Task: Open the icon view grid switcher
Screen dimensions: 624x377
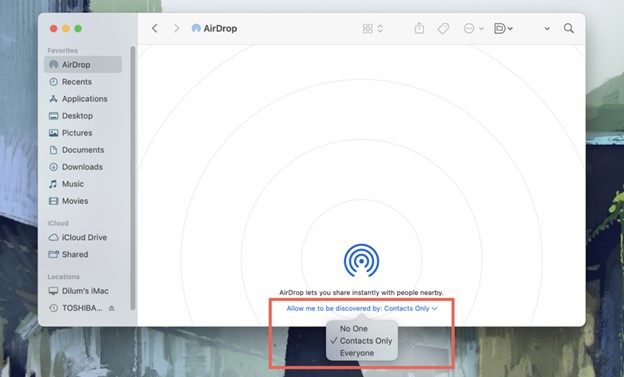Action: click(x=368, y=28)
